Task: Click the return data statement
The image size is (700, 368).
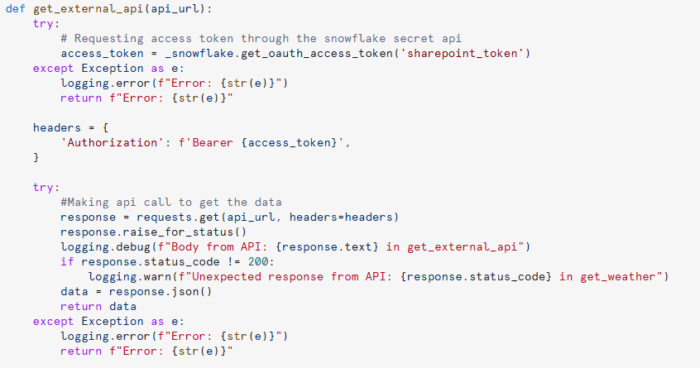Action: [99, 307]
